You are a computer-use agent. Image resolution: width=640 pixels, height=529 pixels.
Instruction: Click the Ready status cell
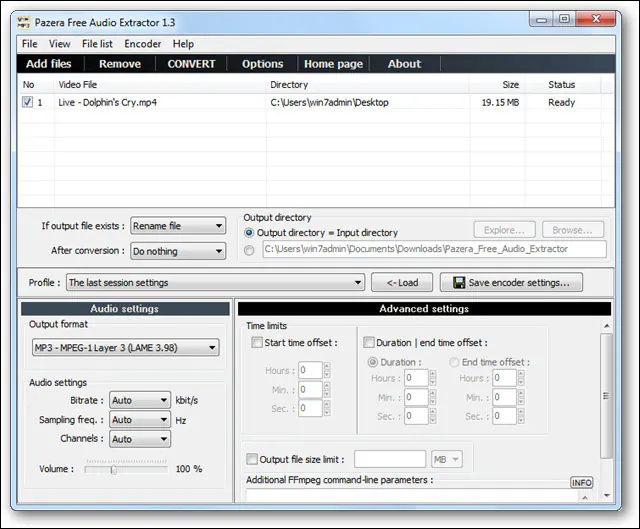561,102
